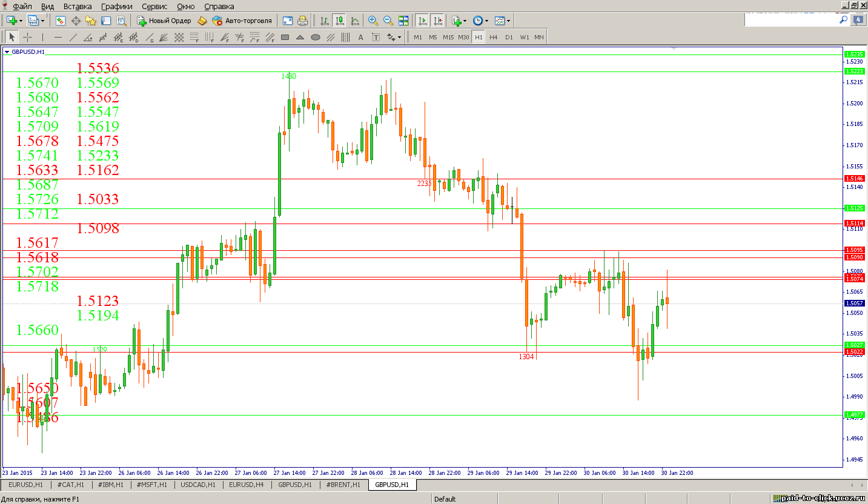
Task: Open the notifications bubble showing 4
Action: [858, 20]
